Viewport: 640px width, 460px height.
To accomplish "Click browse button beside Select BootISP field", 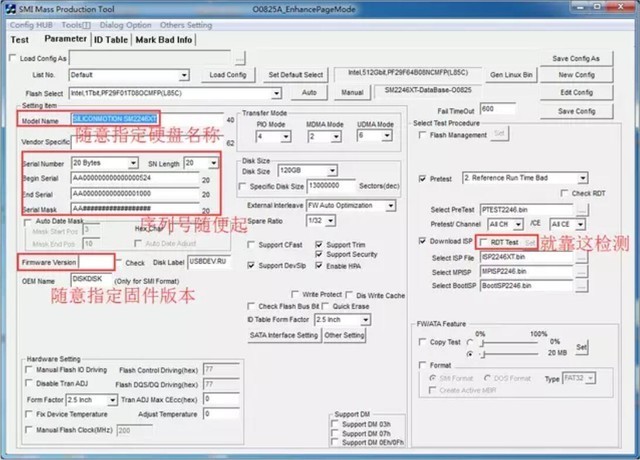I will [582, 286].
